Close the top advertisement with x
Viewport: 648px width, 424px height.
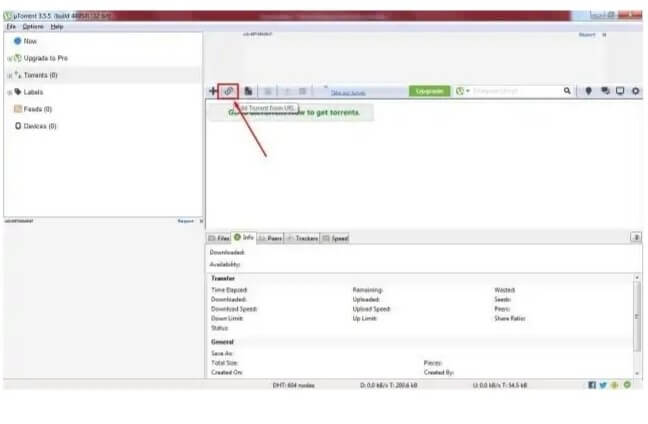pos(604,35)
